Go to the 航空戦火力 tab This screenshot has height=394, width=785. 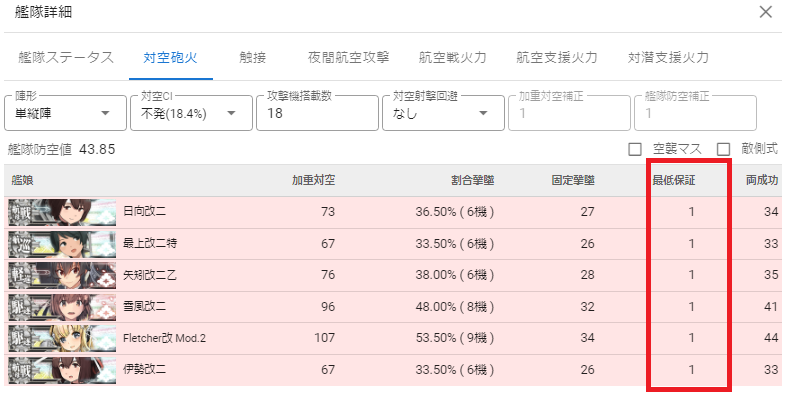point(453,58)
